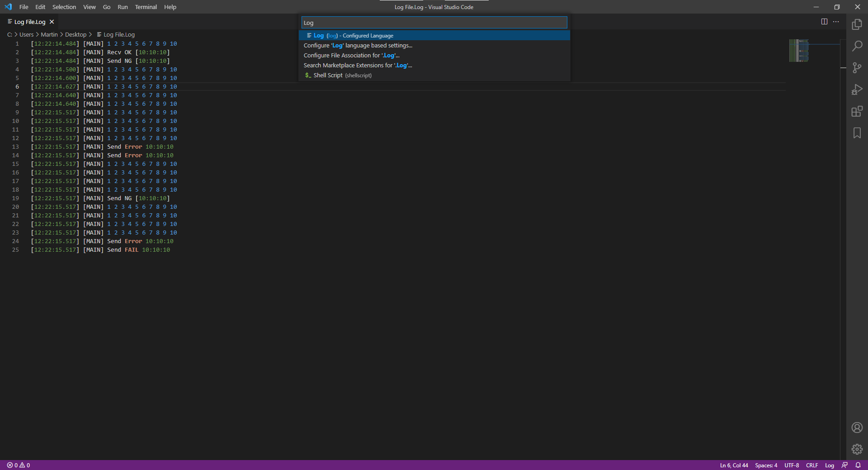
Task: Click Ln 6, Col 44 status item
Action: [x=734, y=465]
